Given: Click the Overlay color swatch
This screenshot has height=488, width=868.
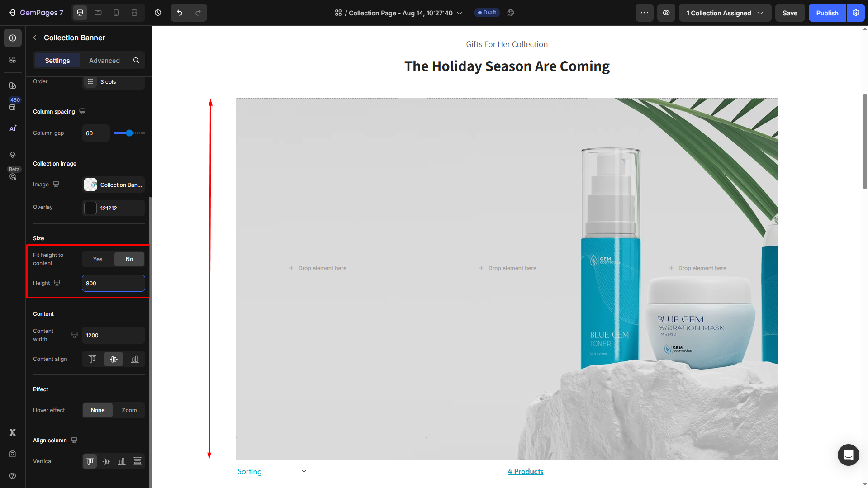Looking at the screenshot, I should 90,208.
